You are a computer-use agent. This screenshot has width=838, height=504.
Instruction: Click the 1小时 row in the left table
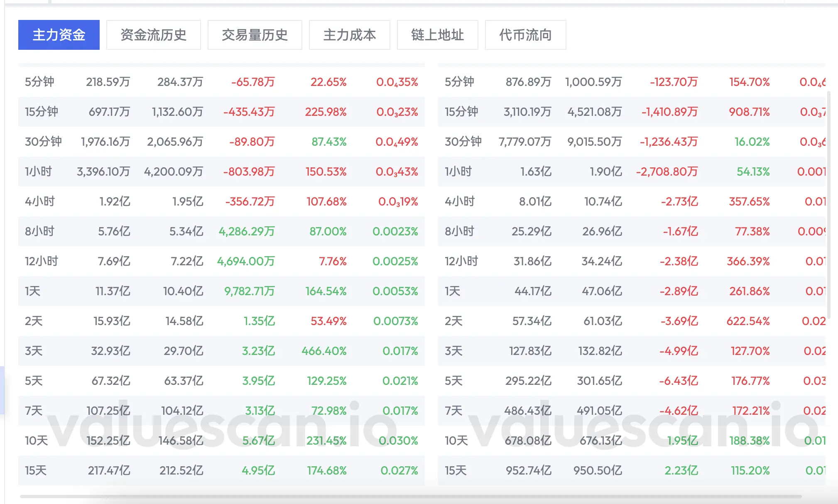tap(38, 171)
